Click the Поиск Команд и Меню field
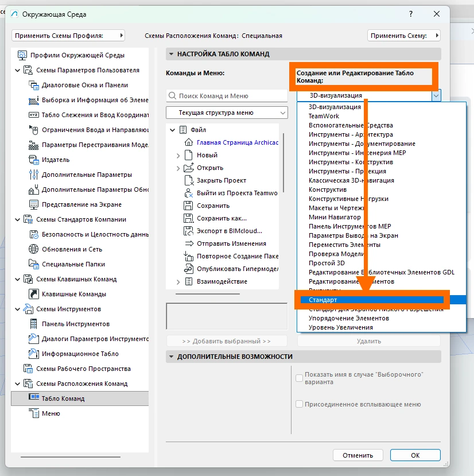The image size is (474, 476). click(x=227, y=96)
